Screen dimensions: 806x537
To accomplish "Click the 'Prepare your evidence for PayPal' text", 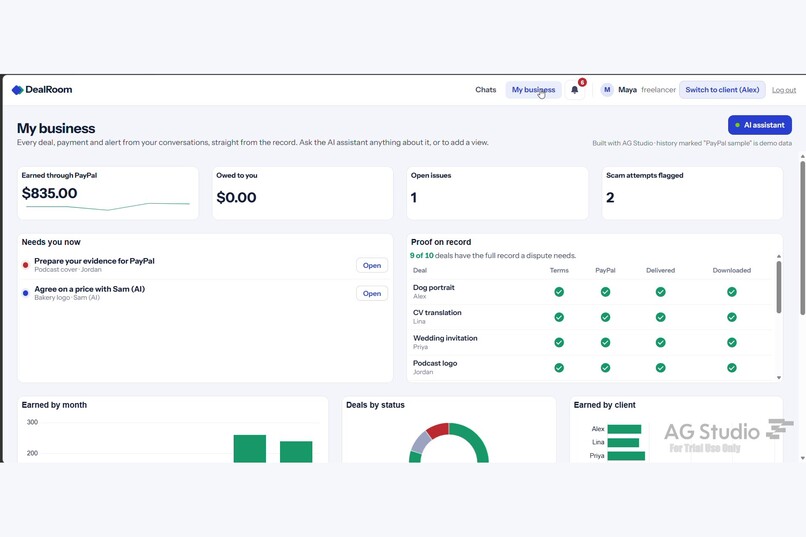I will click(x=94, y=261).
